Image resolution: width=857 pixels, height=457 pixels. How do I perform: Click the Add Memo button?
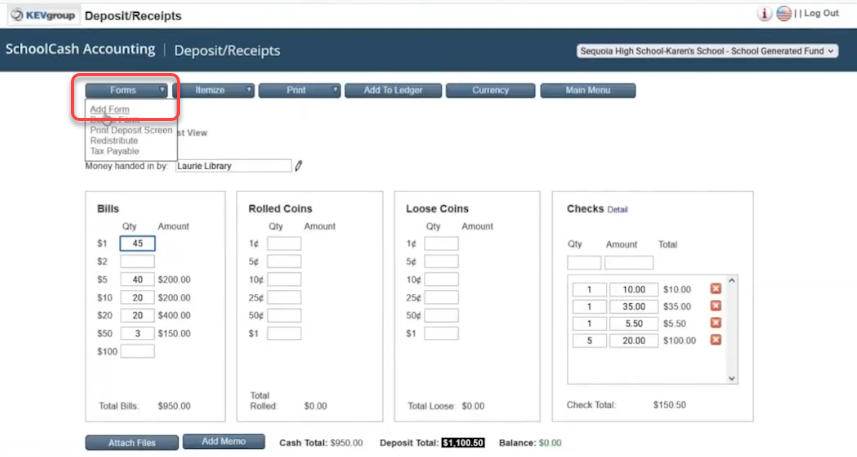click(224, 441)
